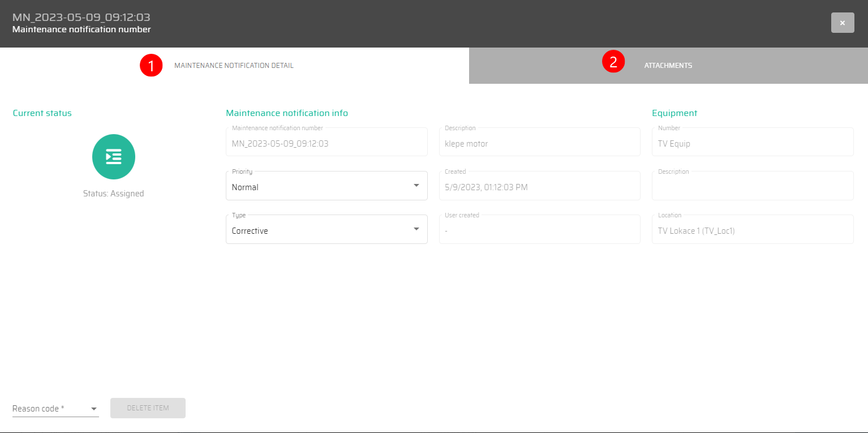This screenshot has width=868, height=433.
Task: Click the green Assigned status icon
Action: pos(114,156)
